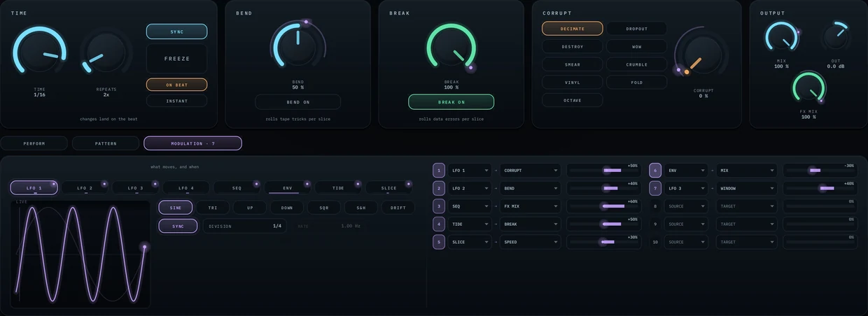The image size is (868, 316).
Task: Toggle modulation slot 3 on or off
Action: click(x=439, y=206)
